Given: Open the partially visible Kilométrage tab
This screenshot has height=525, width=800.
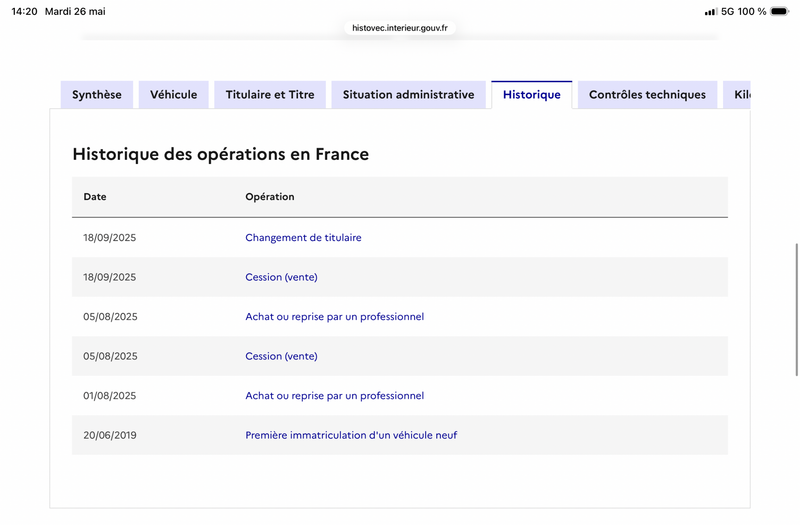Looking at the screenshot, I should point(737,94).
